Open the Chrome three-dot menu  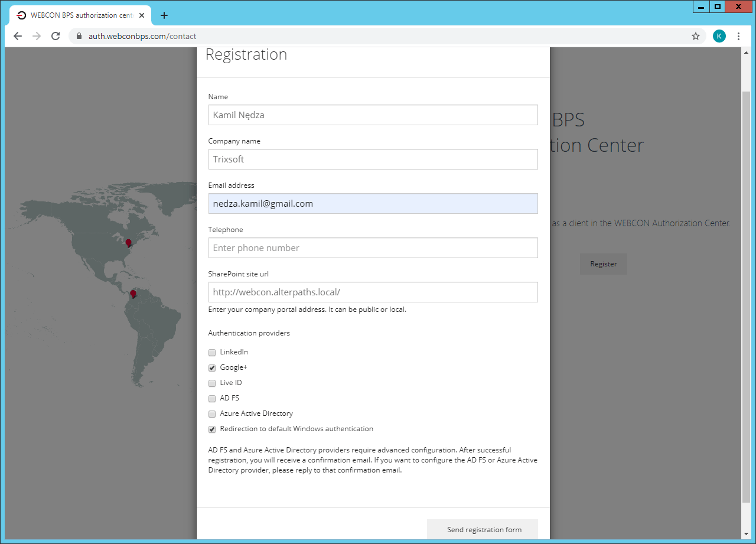click(739, 36)
